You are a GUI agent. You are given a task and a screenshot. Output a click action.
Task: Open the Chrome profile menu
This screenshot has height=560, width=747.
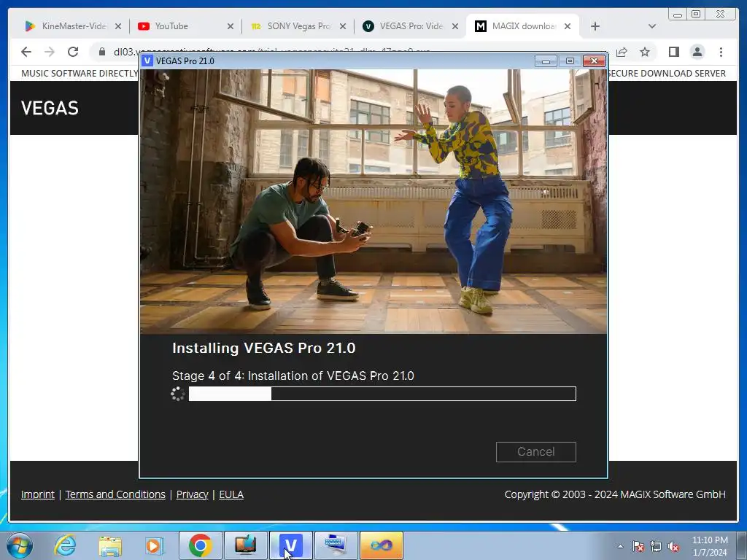click(x=697, y=52)
